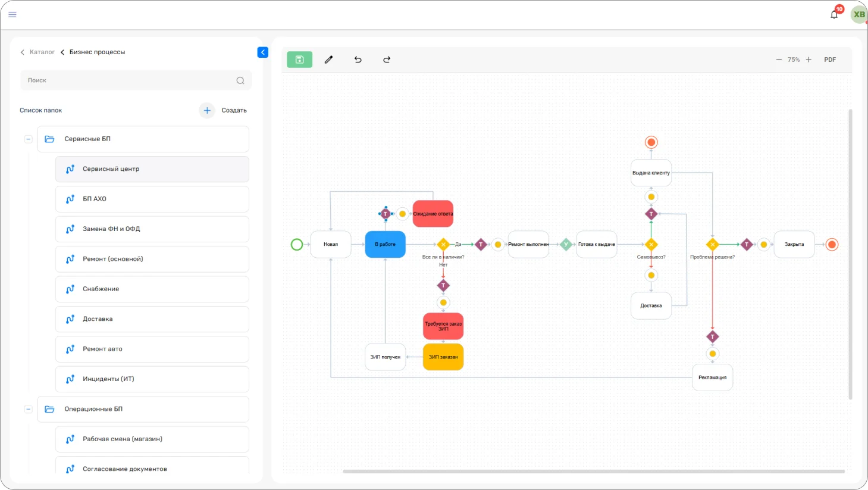Click the search magnifier icon

[240, 80]
